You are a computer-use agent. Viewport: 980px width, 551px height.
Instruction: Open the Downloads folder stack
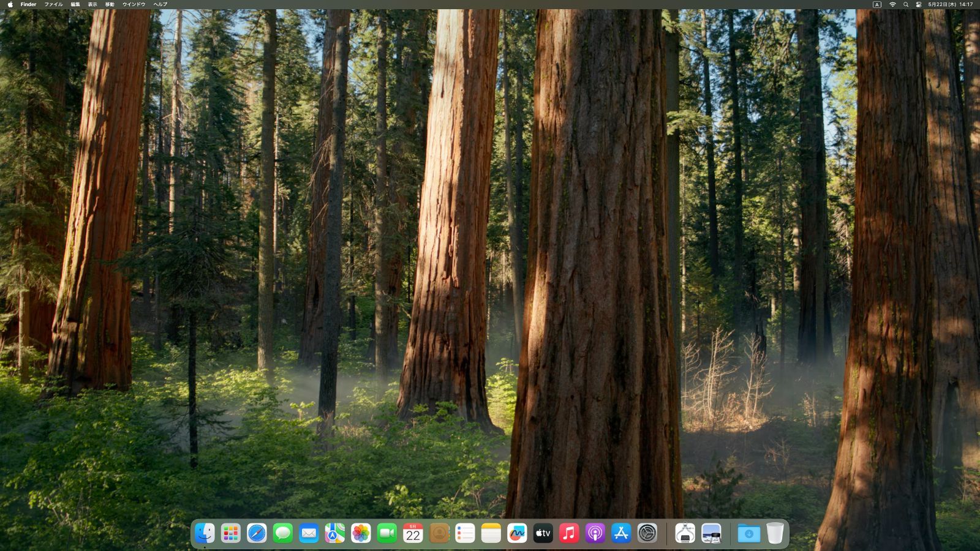pyautogui.click(x=749, y=533)
